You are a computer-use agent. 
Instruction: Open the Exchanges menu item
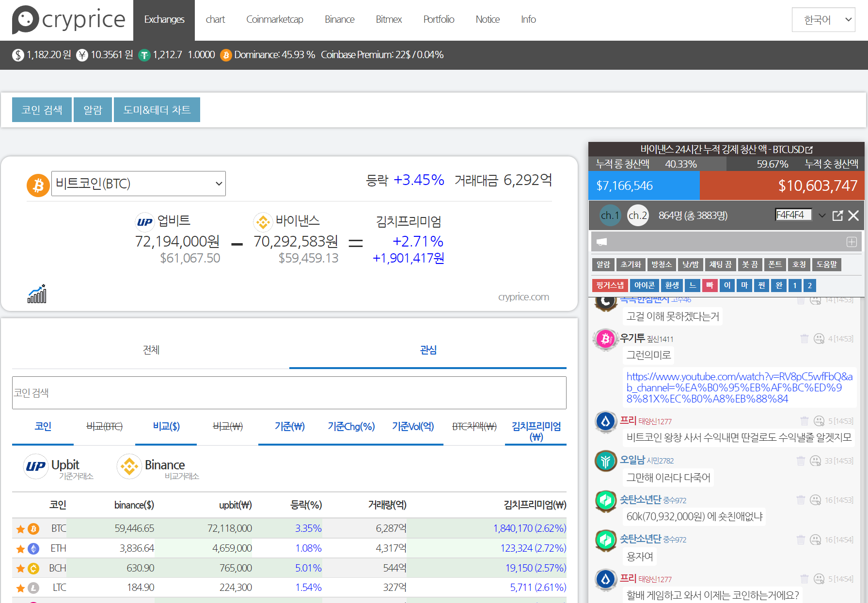pos(164,20)
